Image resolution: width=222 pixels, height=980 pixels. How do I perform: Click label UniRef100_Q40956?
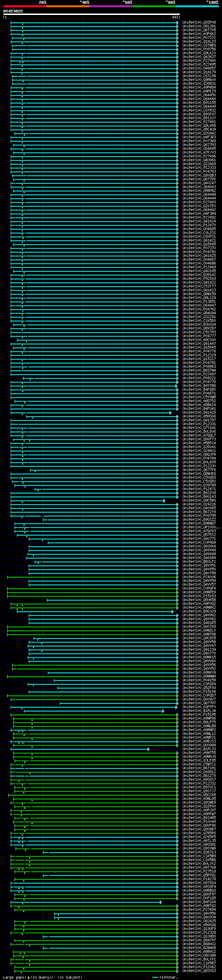[x=199, y=913]
